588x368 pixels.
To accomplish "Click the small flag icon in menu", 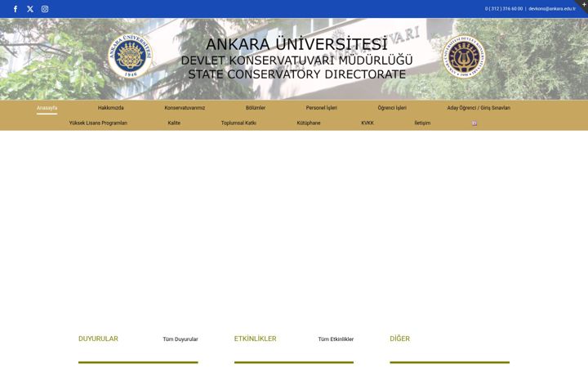I will coord(474,123).
